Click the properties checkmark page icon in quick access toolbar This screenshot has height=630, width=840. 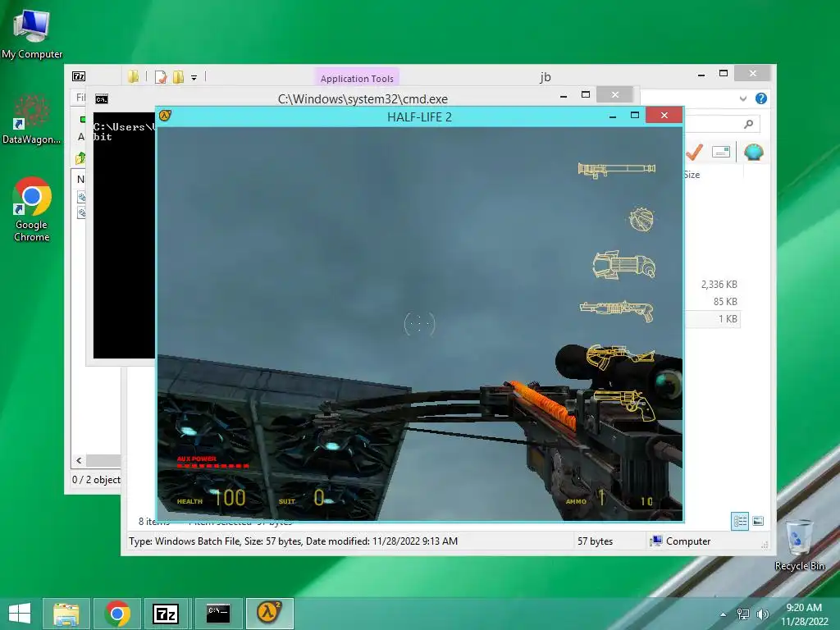(x=161, y=77)
